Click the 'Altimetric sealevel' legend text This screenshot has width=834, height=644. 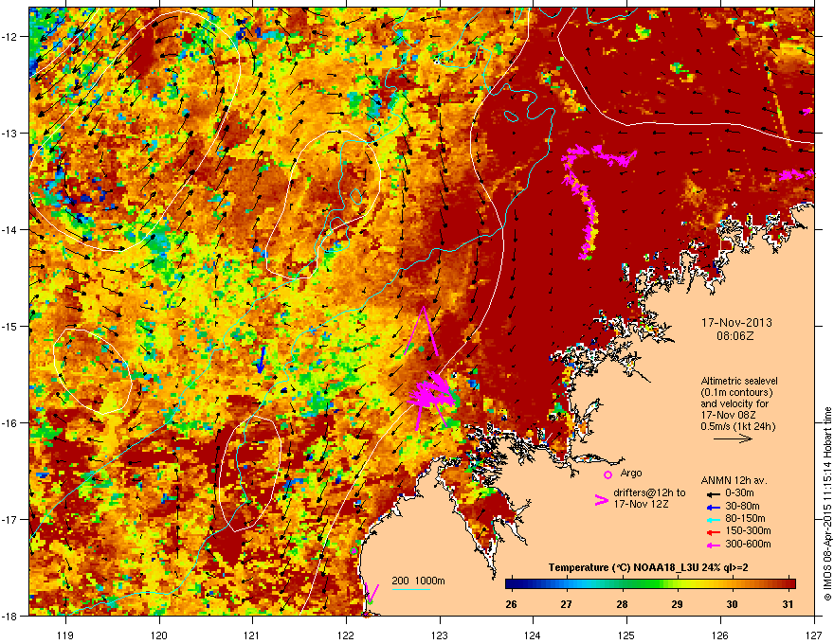tap(739, 381)
